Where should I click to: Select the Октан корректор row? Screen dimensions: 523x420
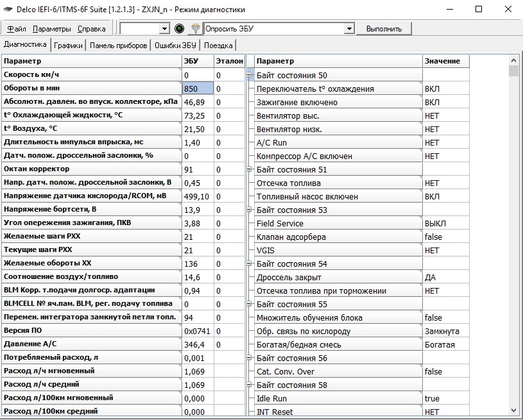coord(92,169)
